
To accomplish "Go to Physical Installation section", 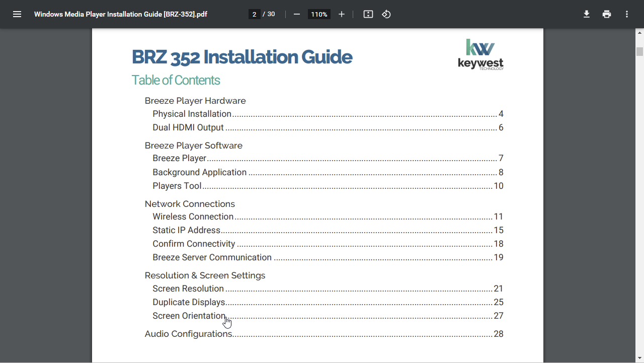I will tap(328, 114).
